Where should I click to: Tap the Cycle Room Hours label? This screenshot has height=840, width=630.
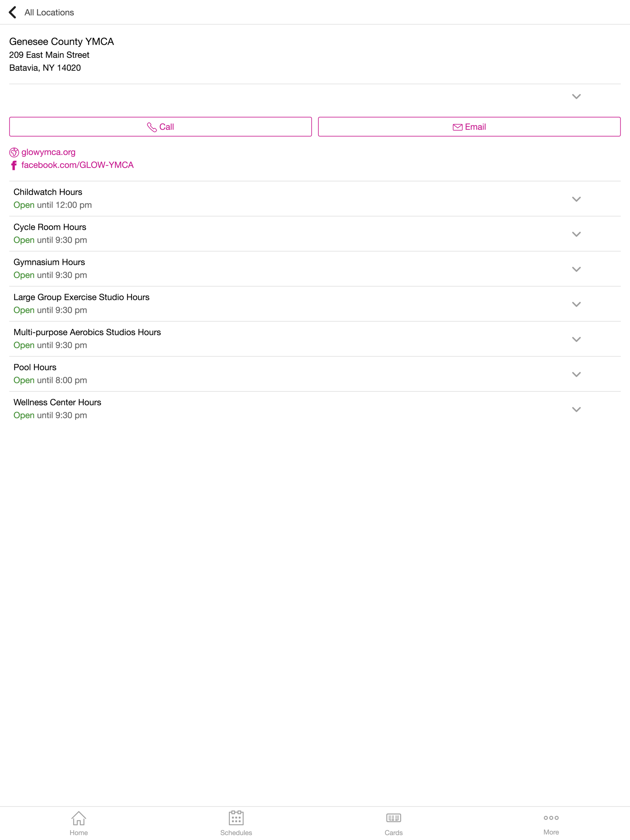(x=50, y=227)
